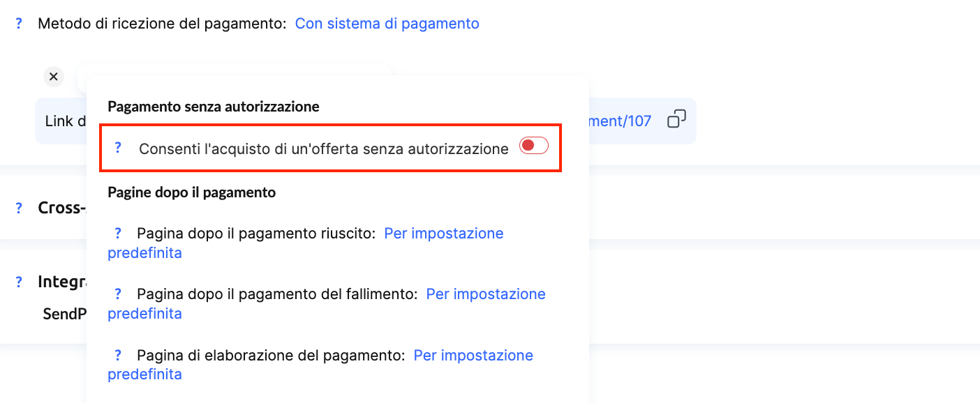The image size is (980, 403).
Task: Click the "Pagamento senza autorizzazione" heading
Action: click(214, 107)
